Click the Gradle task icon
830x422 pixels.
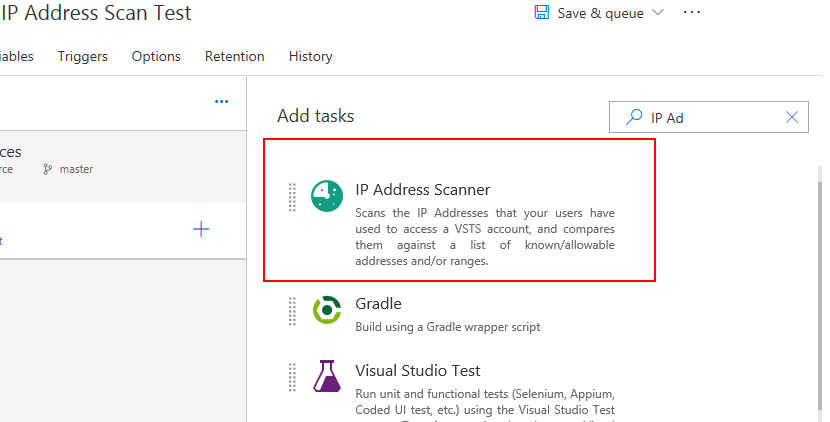(x=327, y=310)
